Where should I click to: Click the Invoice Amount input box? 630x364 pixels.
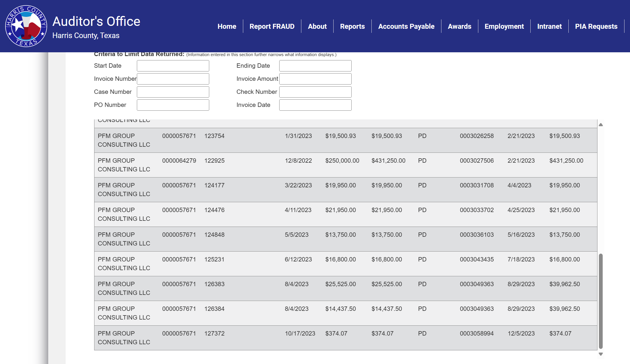coord(315,79)
